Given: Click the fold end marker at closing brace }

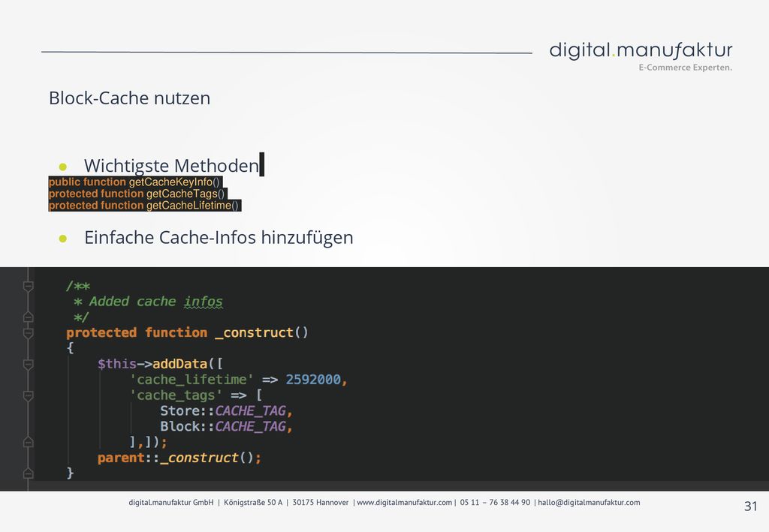Looking at the screenshot, I should (x=29, y=473).
